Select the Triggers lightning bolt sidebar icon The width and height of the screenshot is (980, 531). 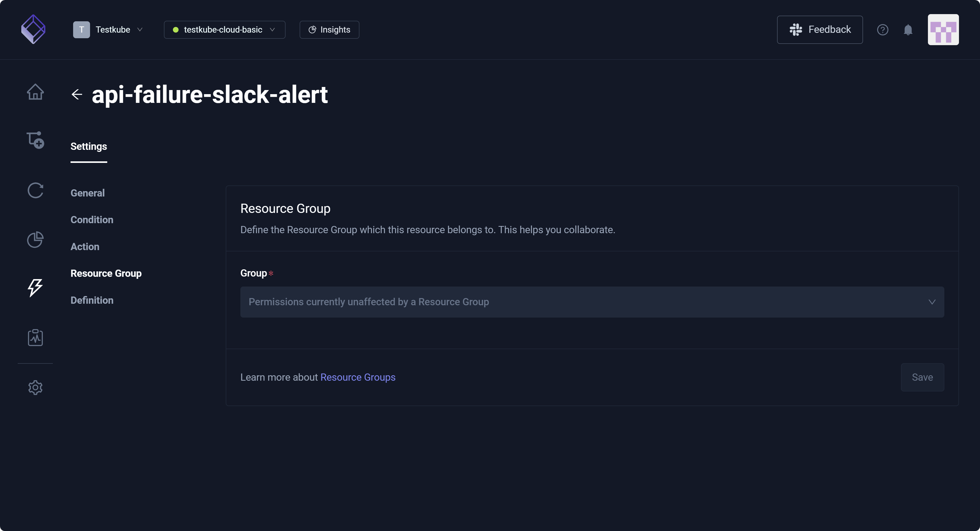[35, 288]
